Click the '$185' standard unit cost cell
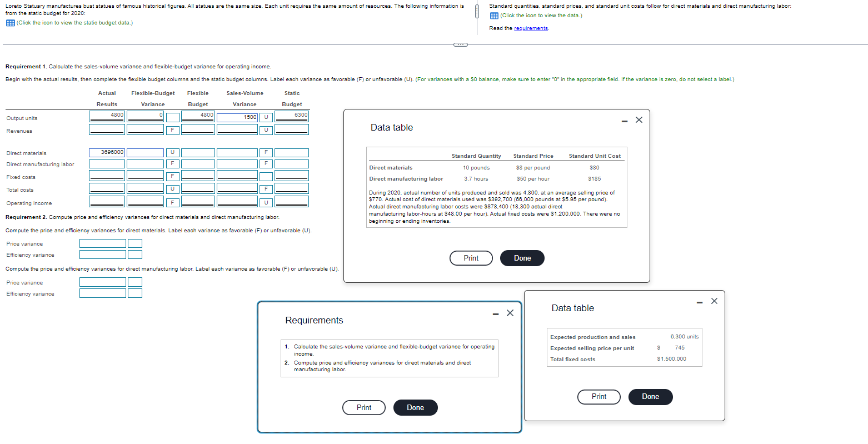The height and width of the screenshot is (444, 868). point(594,179)
